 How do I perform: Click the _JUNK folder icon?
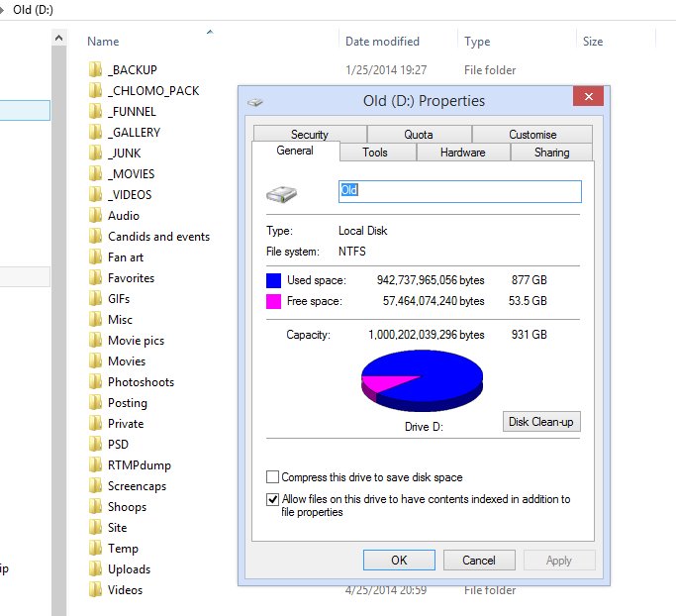(95, 153)
